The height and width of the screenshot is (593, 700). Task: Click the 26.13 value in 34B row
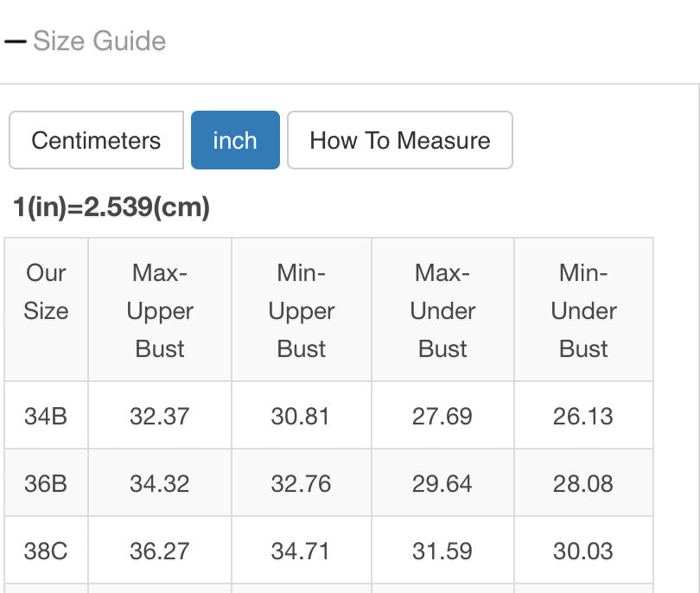click(583, 416)
